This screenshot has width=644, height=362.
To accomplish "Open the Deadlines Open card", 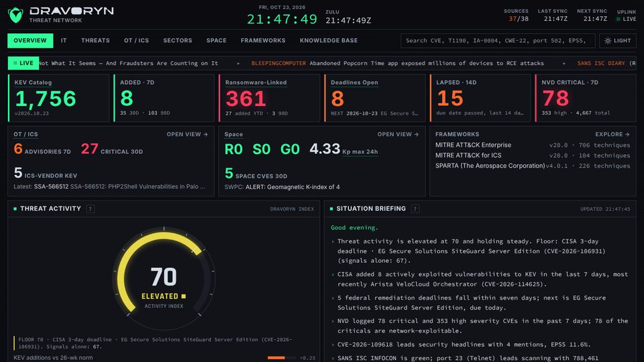I will (x=374, y=98).
